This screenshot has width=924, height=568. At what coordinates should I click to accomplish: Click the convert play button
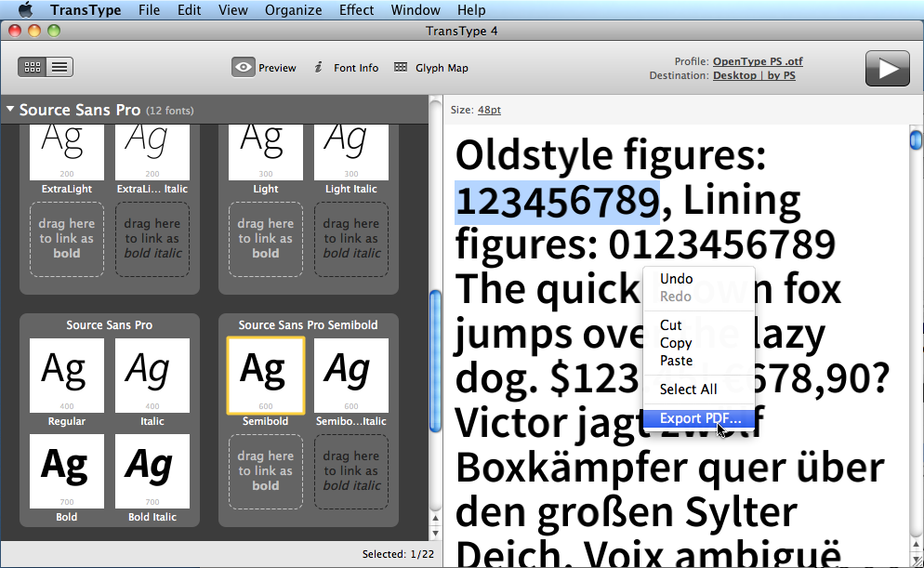[888, 69]
